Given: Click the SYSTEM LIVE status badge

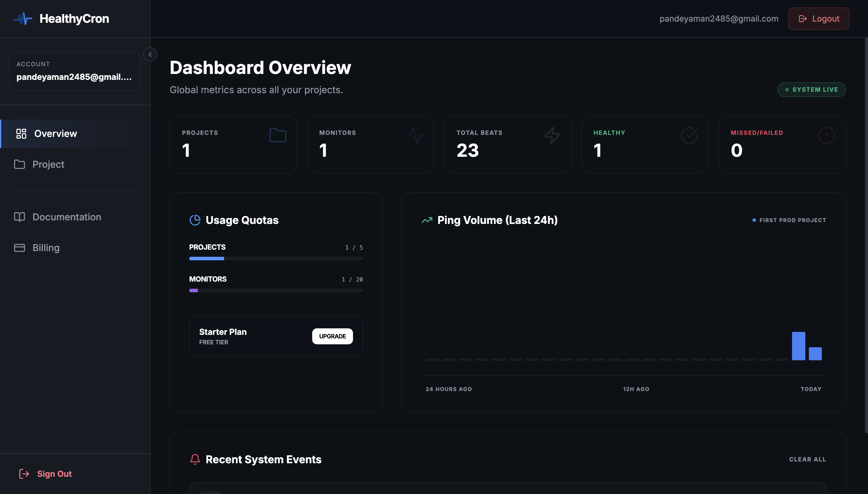Looking at the screenshot, I should (x=811, y=90).
